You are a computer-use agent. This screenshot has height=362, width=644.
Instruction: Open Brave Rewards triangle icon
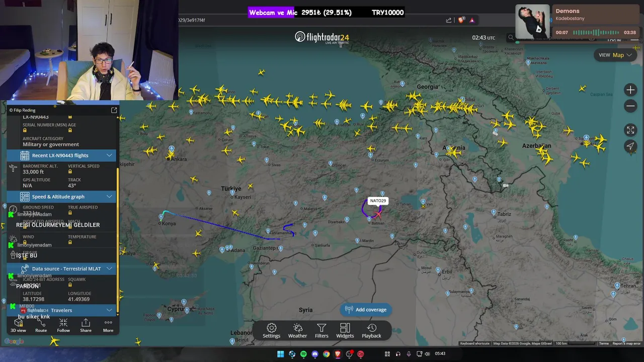click(472, 20)
